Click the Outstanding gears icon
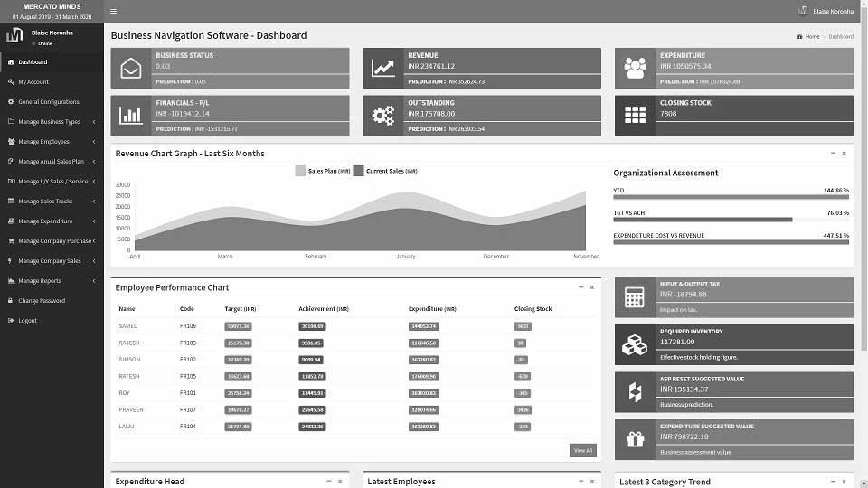Viewport: 868px width, 488px height. click(383, 116)
